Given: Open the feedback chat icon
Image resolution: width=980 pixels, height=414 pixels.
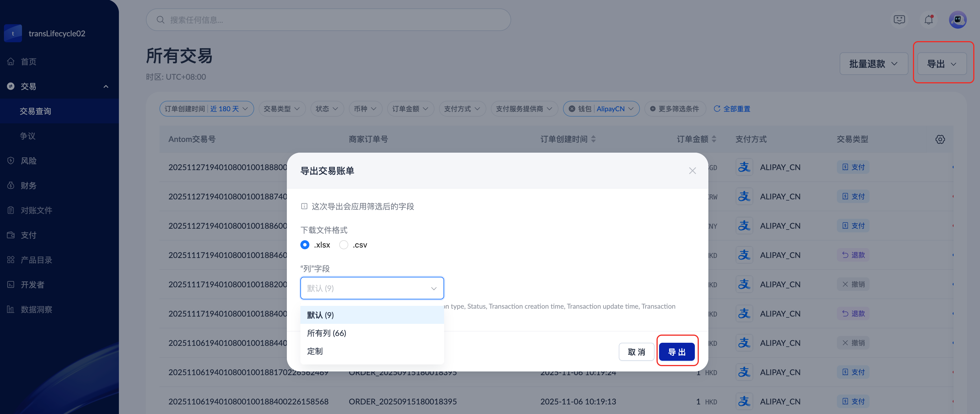Looking at the screenshot, I should point(899,20).
